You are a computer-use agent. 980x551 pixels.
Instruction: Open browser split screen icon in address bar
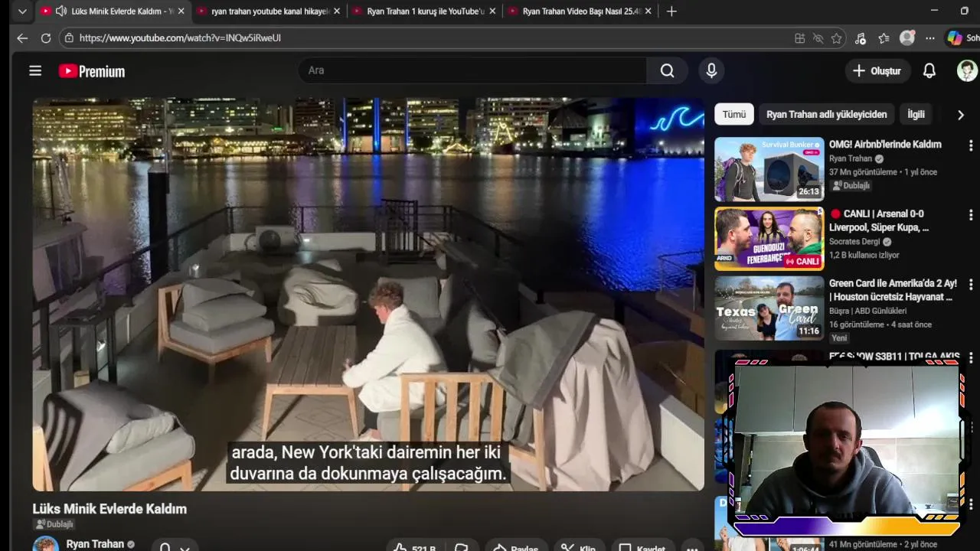799,38
